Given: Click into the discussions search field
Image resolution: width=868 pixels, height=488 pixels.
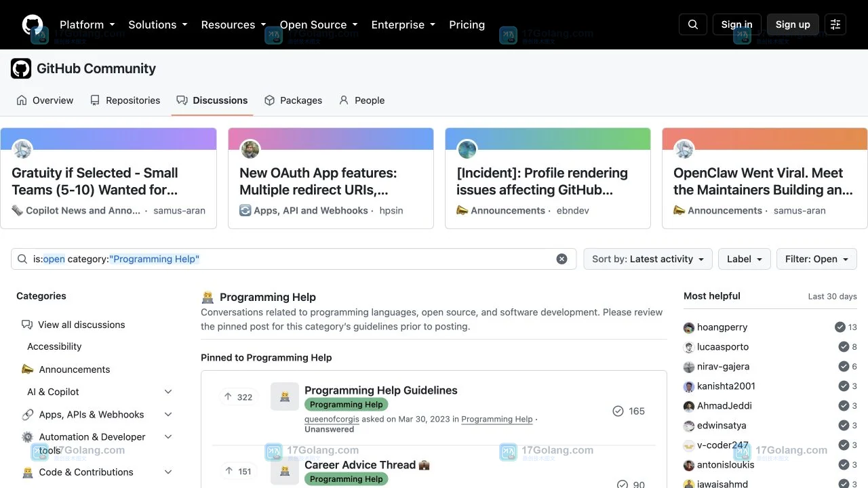Looking at the screenshot, I should (294, 259).
